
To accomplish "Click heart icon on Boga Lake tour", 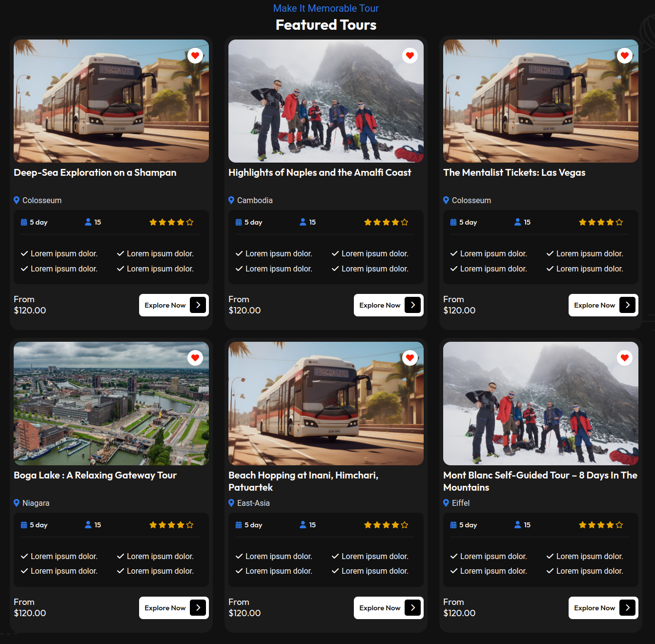I will point(195,358).
